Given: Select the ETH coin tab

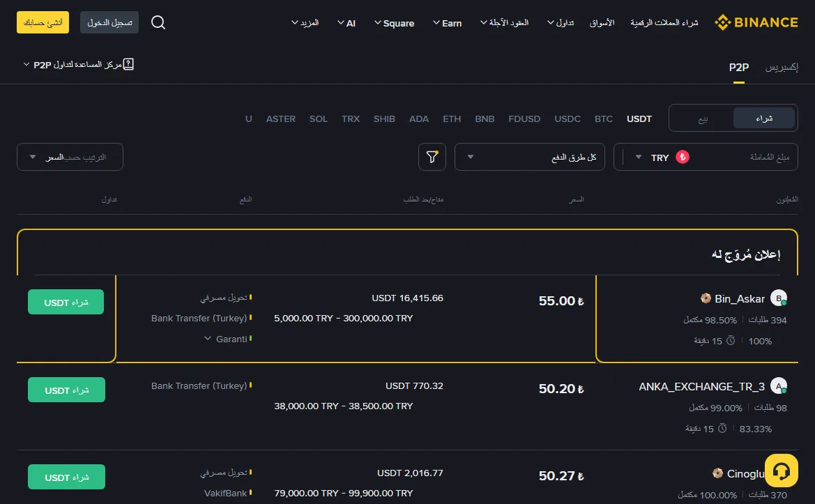Looking at the screenshot, I should click(452, 119).
